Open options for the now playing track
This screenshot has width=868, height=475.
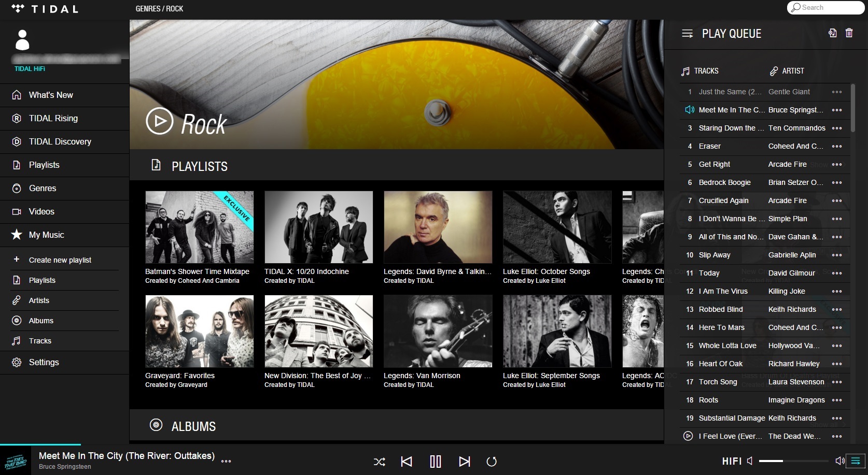coord(226,461)
